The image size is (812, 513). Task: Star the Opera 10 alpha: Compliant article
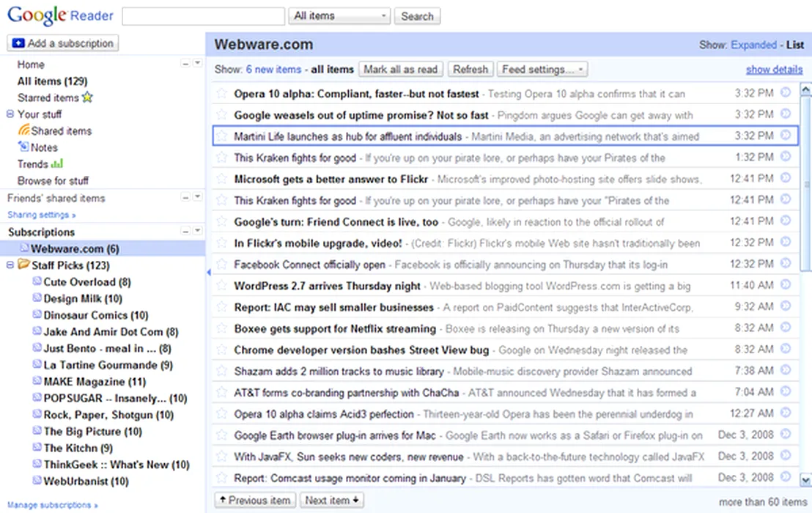click(222, 94)
